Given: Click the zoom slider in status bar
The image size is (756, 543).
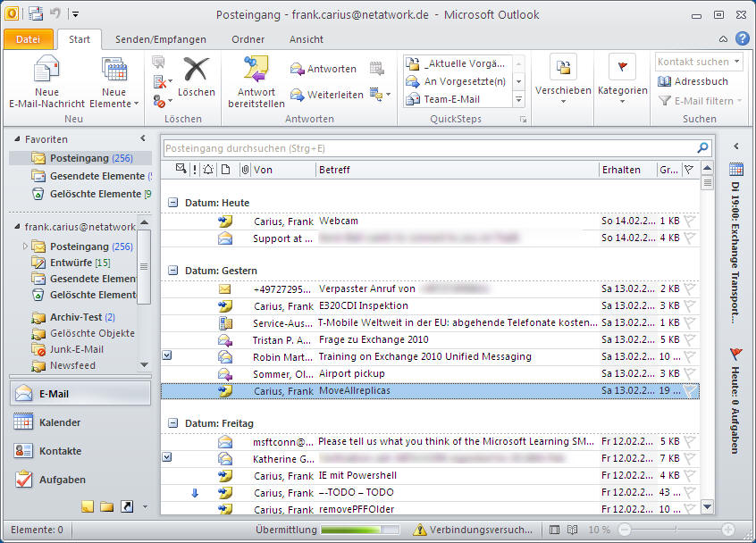Looking at the screenshot, I should [676, 530].
